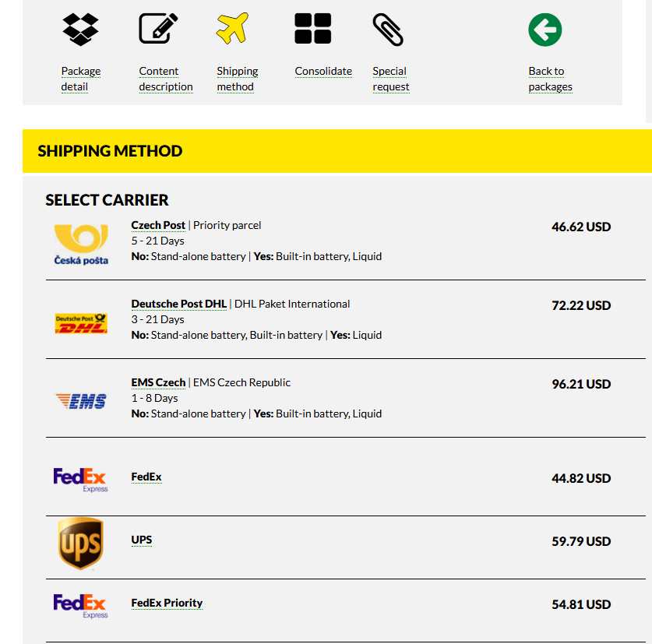Pick the EMS carrier logo
The height and width of the screenshot is (644, 652).
(81, 401)
